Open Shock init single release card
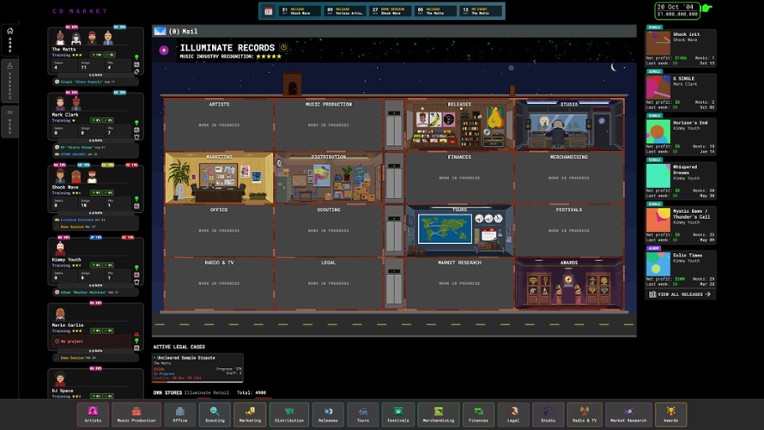Image resolution: width=764 pixels, height=430 pixels. (681, 48)
